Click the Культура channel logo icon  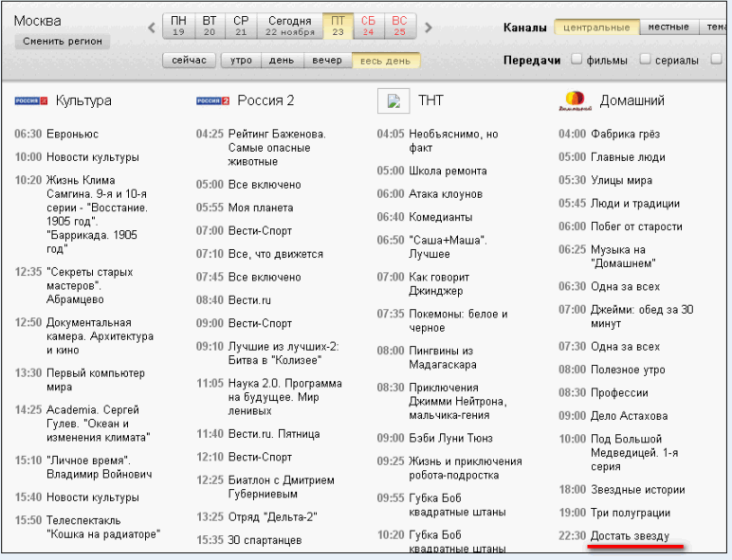30,100
